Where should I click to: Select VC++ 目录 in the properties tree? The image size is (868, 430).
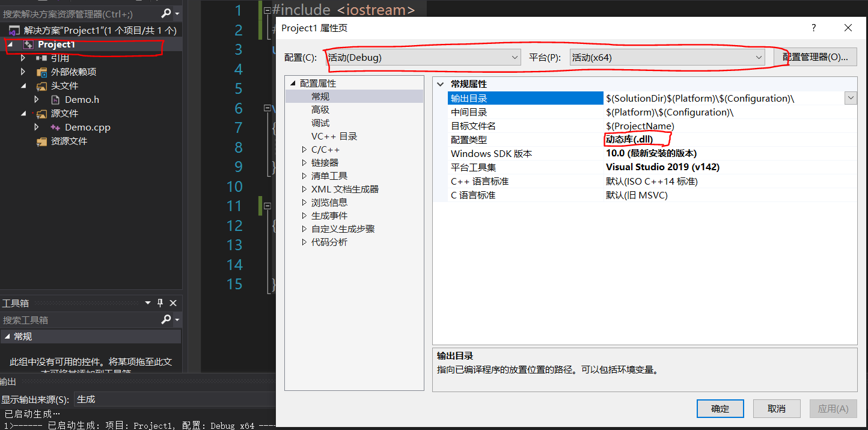[334, 137]
